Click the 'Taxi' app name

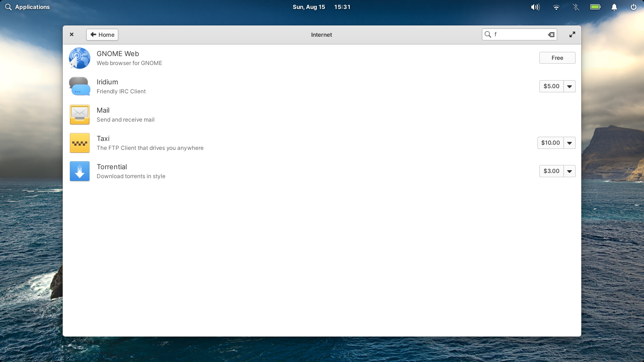click(x=103, y=139)
